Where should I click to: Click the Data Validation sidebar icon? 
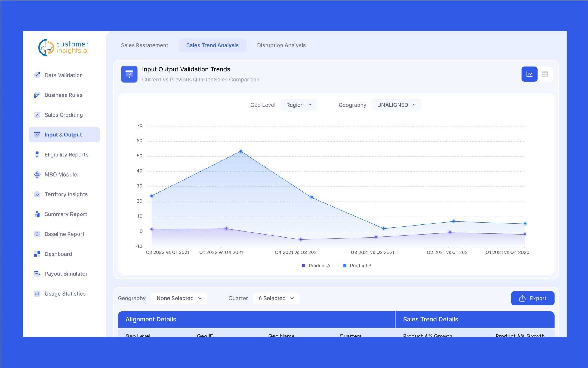(x=37, y=75)
